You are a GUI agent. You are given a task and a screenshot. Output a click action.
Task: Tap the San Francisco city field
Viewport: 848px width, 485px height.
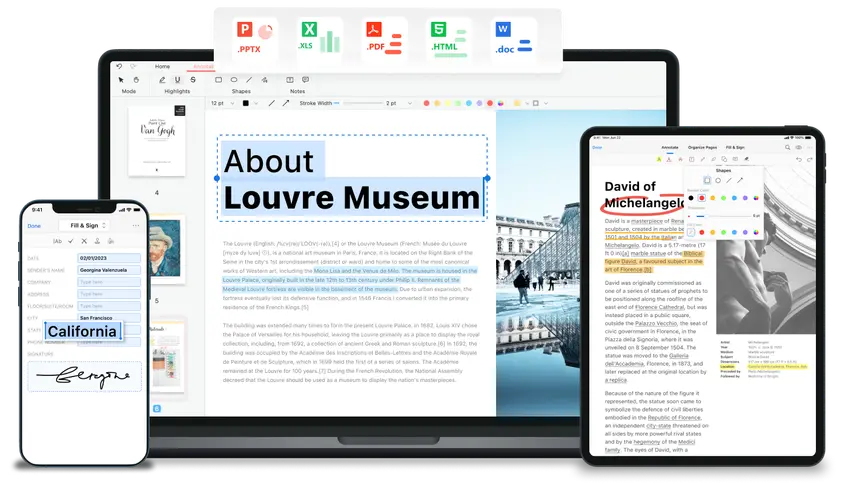coord(109,320)
